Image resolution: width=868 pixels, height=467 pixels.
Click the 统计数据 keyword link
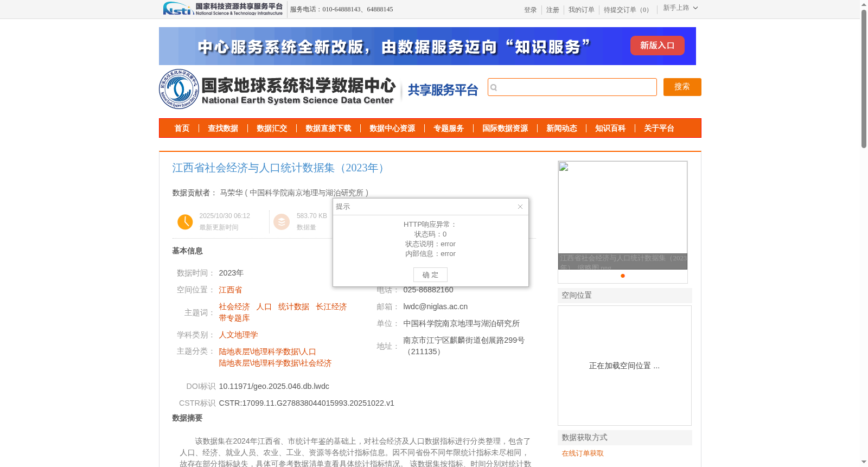click(x=294, y=307)
